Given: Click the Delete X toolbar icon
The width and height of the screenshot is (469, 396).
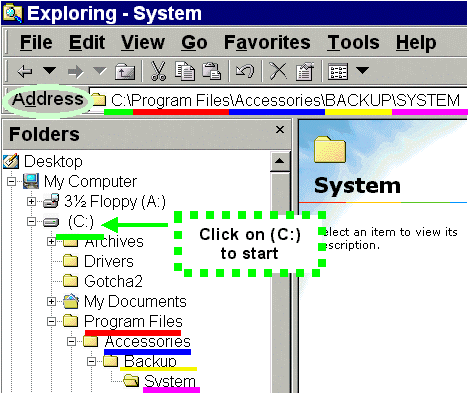Looking at the screenshot, I should [x=278, y=71].
